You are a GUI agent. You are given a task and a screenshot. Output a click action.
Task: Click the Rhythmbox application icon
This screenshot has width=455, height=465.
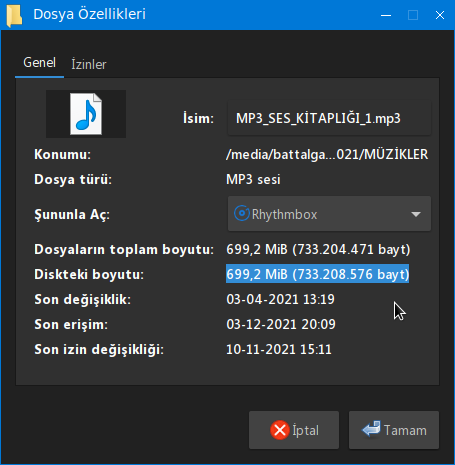242,213
